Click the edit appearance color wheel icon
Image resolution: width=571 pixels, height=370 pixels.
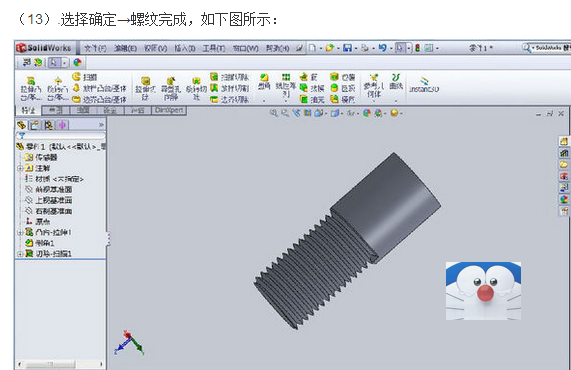tap(77, 63)
